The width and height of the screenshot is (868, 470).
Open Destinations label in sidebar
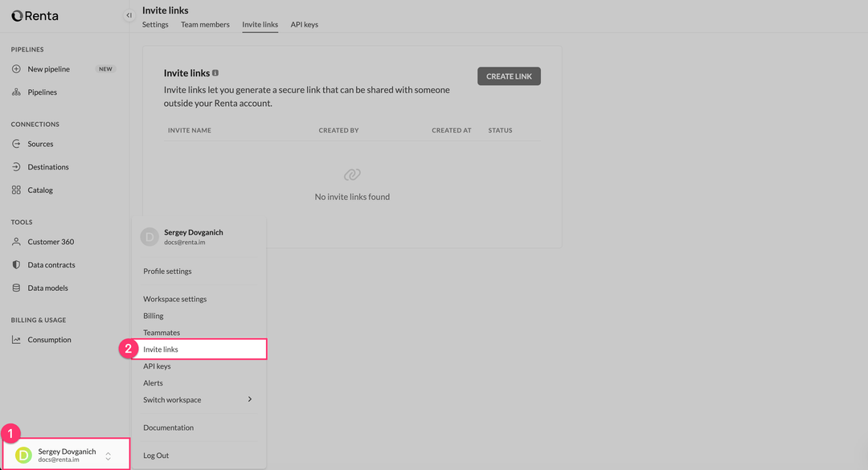tap(48, 166)
